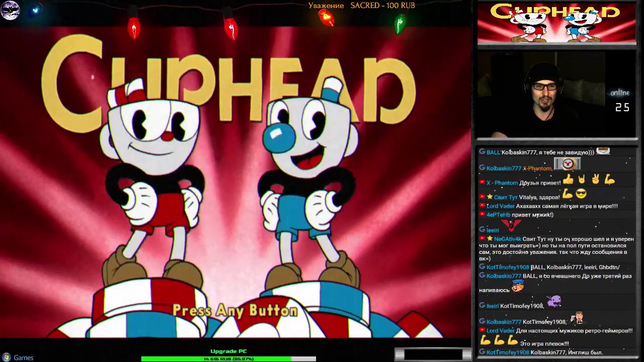Image resolution: width=644 pixels, height=362 pixels.
Task: Open username leeiri beside the red emblem
Action: (493, 230)
